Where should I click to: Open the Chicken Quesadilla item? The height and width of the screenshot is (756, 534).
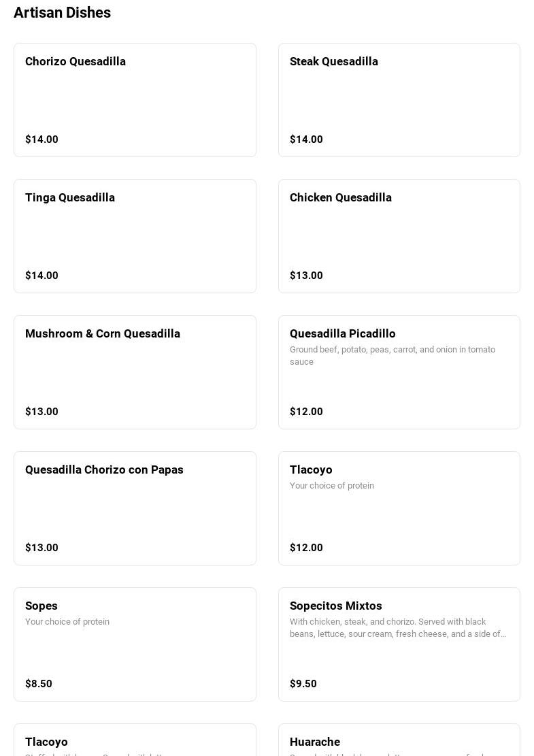point(399,236)
